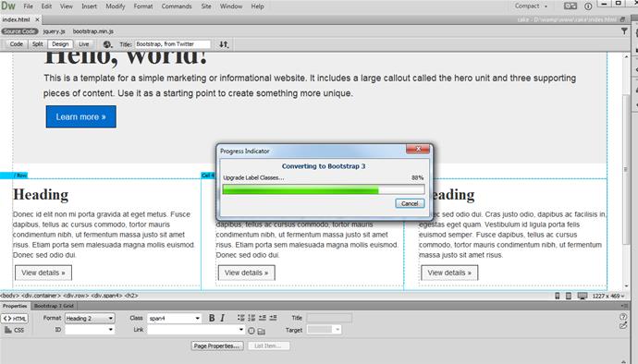This screenshot has width=638, height=364.
Task: Switch to Live view
Action: (x=84, y=44)
